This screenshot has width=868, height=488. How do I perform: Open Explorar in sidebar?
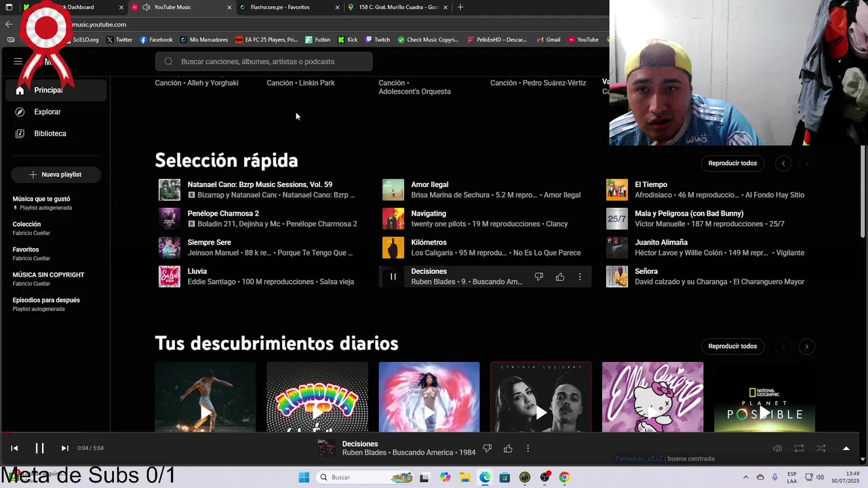(x=56, y=112)
